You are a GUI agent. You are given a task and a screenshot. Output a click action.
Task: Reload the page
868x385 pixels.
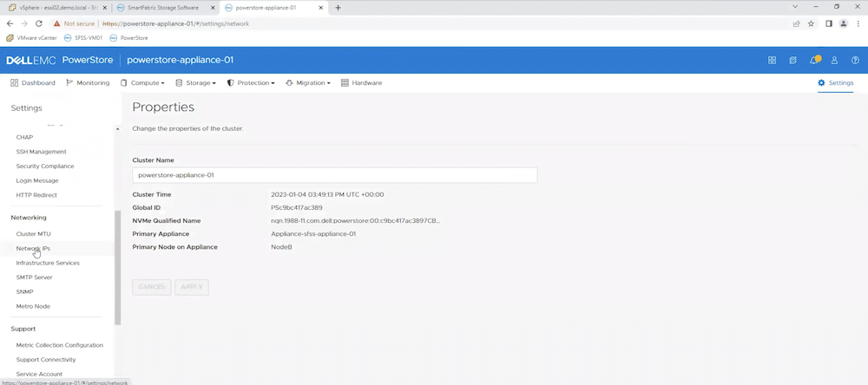(x=39, y=23)
